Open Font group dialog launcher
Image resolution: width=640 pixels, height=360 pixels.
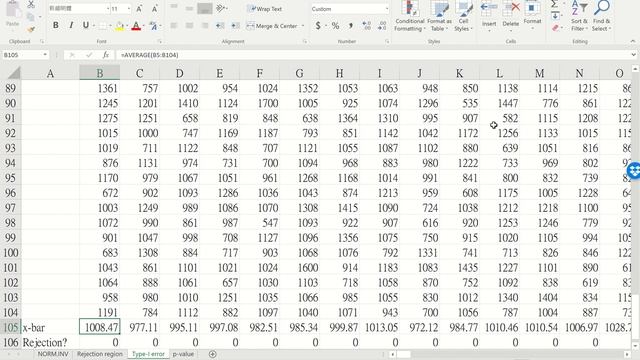tap(159, 41)
